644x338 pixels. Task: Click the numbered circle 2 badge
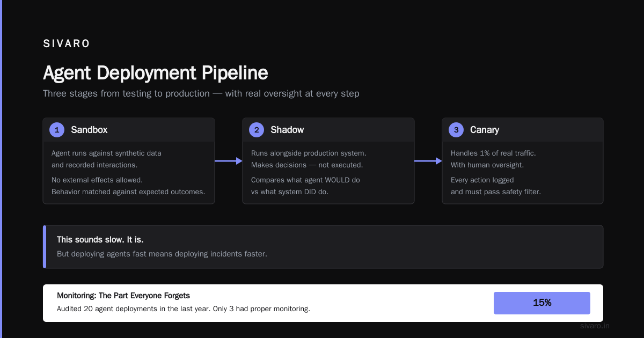pos(257,130)
